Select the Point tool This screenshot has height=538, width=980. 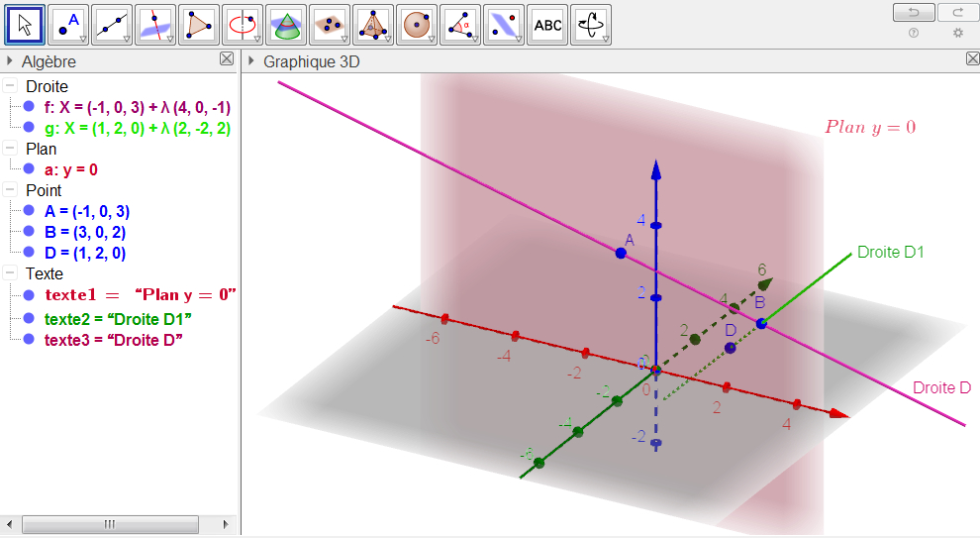point(68,26)
